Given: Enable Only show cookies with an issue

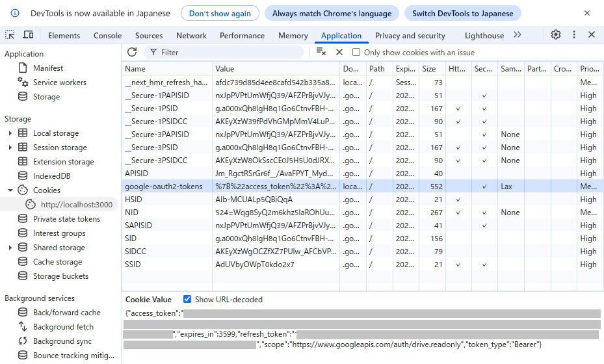Looking at the screenshot, I should 356,52.
